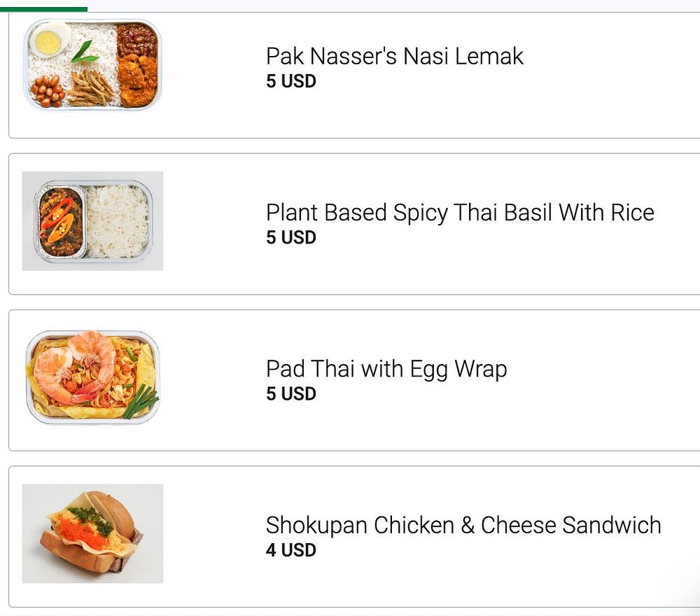Select the Pad Thai with Egg Wrap title
The image size is (700, 616).
386,368
